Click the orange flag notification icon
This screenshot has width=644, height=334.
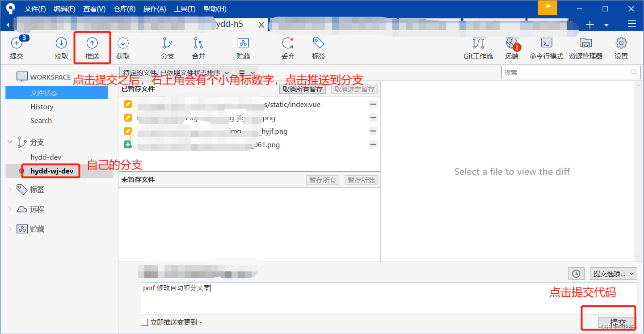pyautogui.click(x=547, y=8)
